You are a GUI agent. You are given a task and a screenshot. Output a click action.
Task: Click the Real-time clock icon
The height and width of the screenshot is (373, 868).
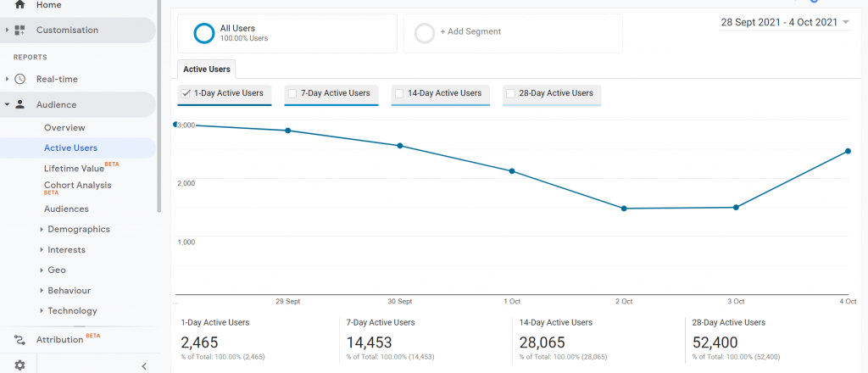[19, 79]
